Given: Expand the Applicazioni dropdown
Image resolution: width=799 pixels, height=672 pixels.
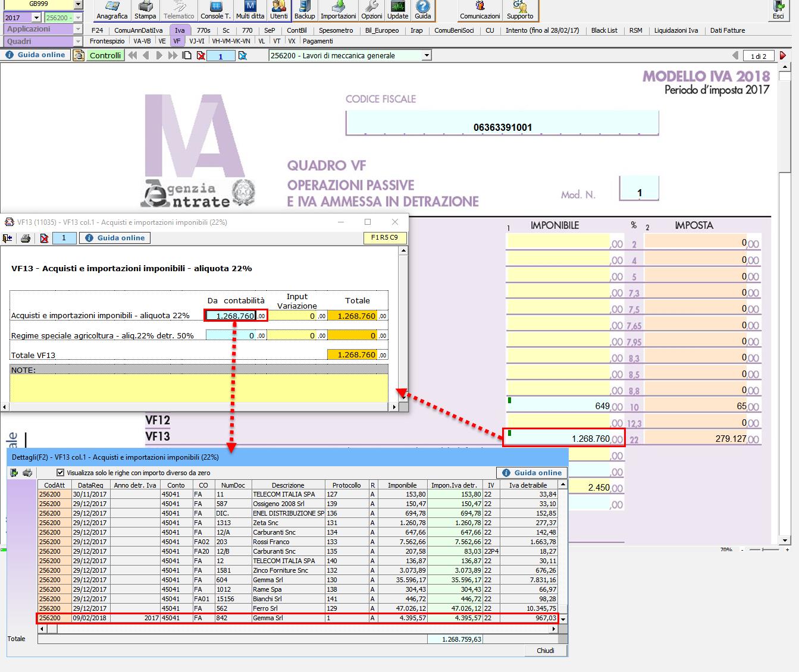Looking at the screenshot, I should [78, 29].
